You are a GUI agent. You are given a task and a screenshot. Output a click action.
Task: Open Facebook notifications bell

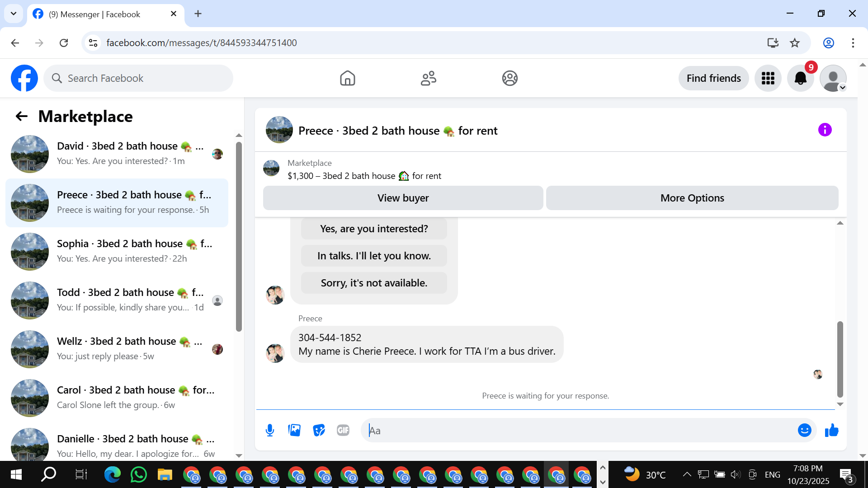point(800,78)
